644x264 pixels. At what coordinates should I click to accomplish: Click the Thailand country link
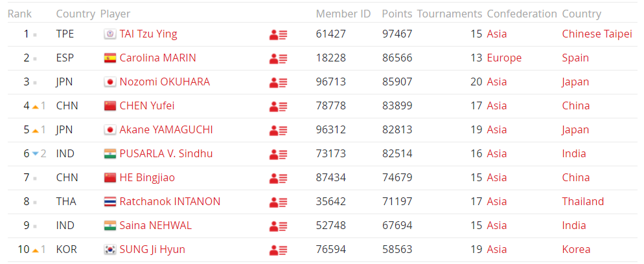pyautogui.click(x=582, y=202)
